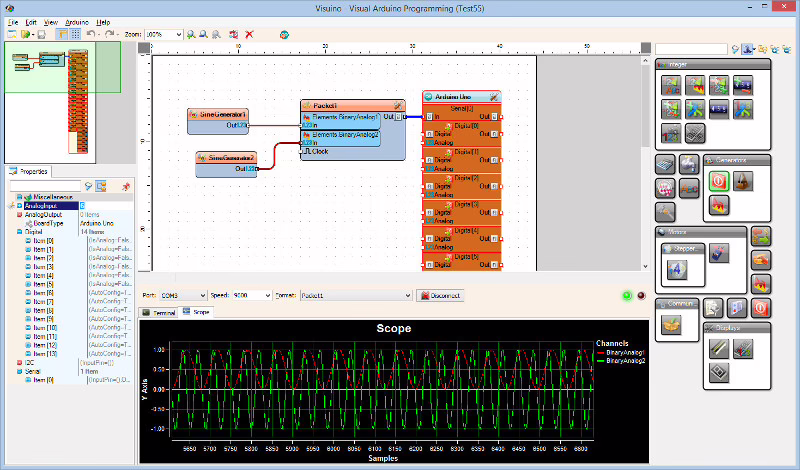Click the pin icon in Properties panel

click(x=125, y=186)
